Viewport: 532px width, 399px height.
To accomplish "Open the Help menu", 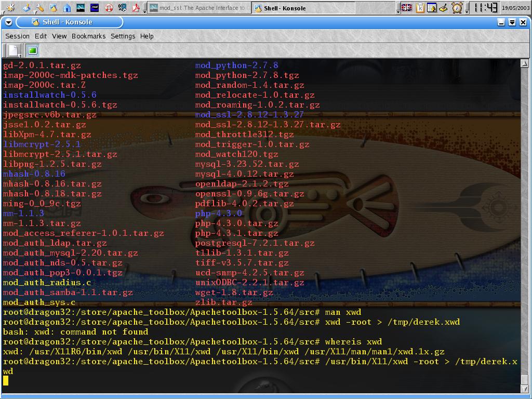I will (147, 36).
